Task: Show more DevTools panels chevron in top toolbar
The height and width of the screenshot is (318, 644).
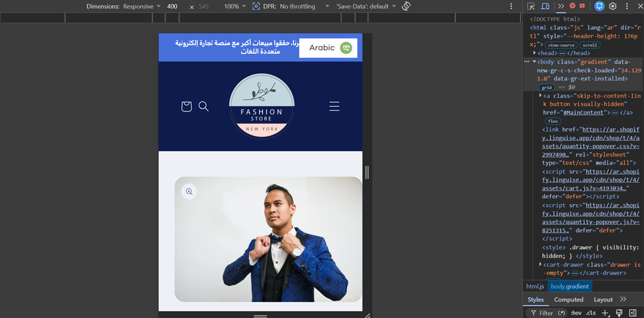Action: [x=561, y=6]
